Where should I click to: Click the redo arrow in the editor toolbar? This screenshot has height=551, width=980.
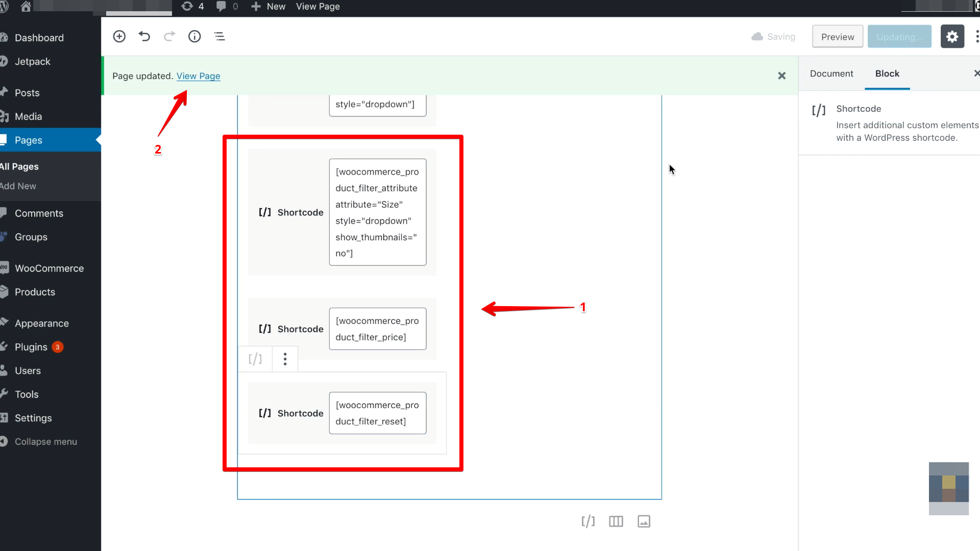(x=169, y=36)
